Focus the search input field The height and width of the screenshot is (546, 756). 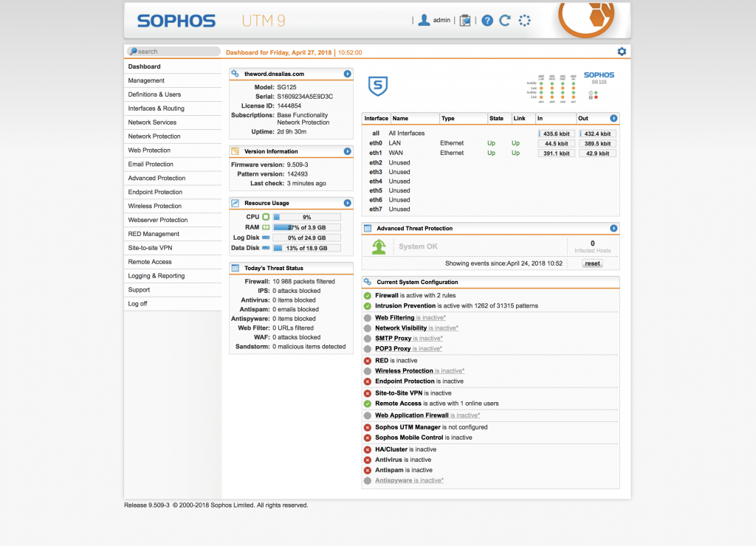click(173, 52)
